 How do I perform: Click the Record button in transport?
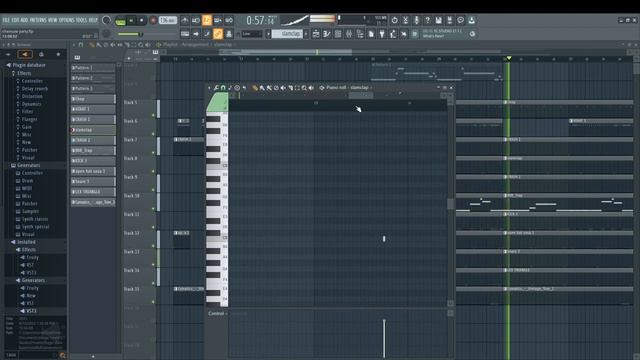[x=153, y=20]
